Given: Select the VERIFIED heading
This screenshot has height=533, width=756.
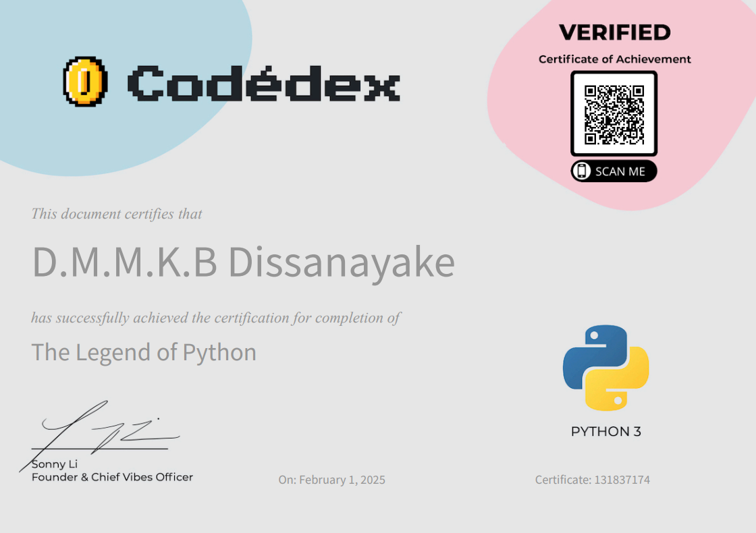Looking at the screenshot, I should pyautogui.click(x=614, y=32).
